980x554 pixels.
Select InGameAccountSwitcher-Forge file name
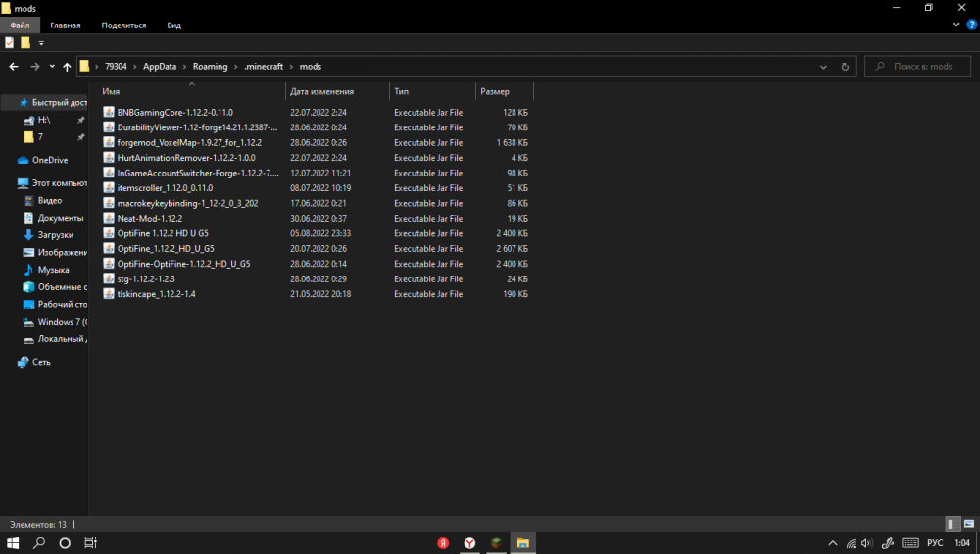(198, 173)
